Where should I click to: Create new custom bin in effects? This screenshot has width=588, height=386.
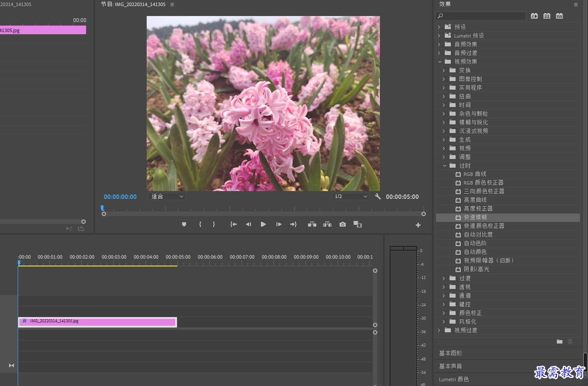[559, 341]
